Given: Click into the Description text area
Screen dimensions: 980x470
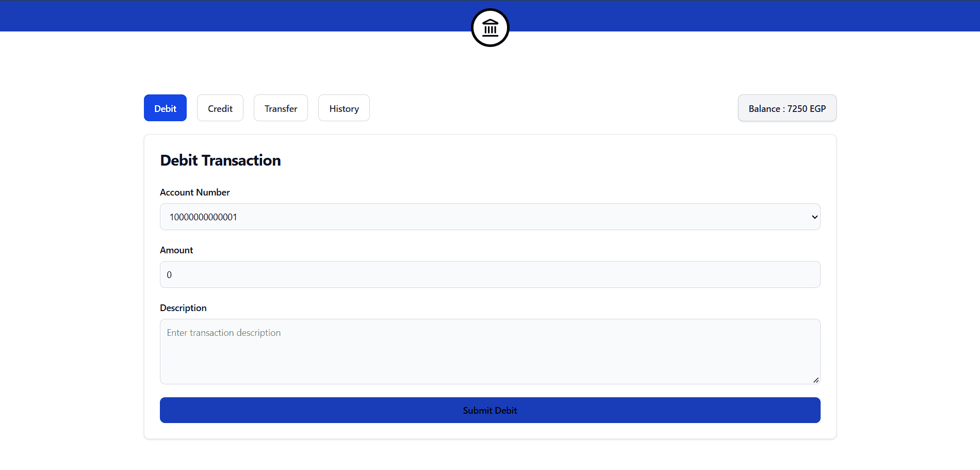Looking at the screenshot, I should click(x=490, y=351).
